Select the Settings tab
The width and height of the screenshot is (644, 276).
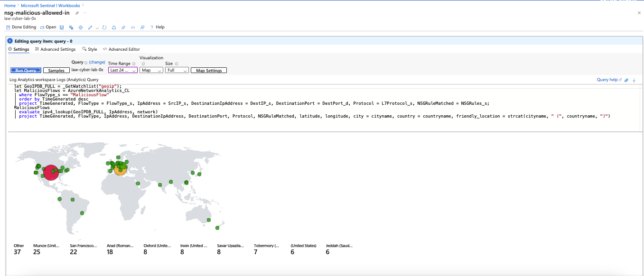coord(19,49)
